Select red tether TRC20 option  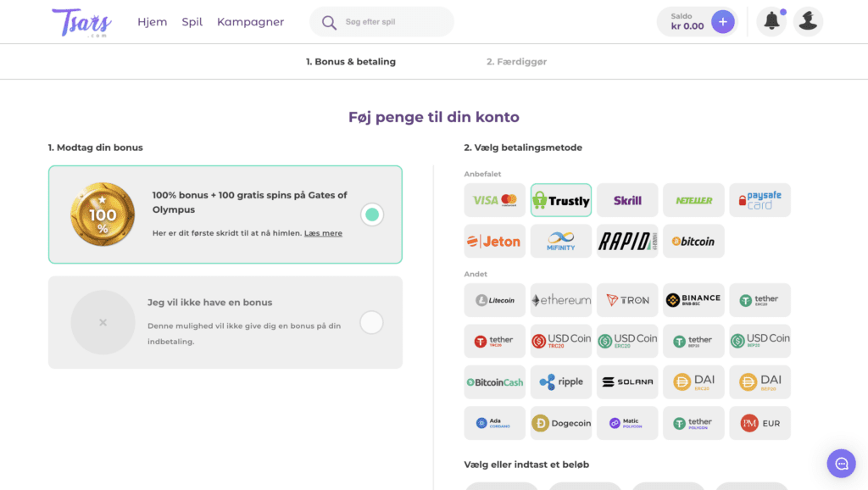[495, 341]
